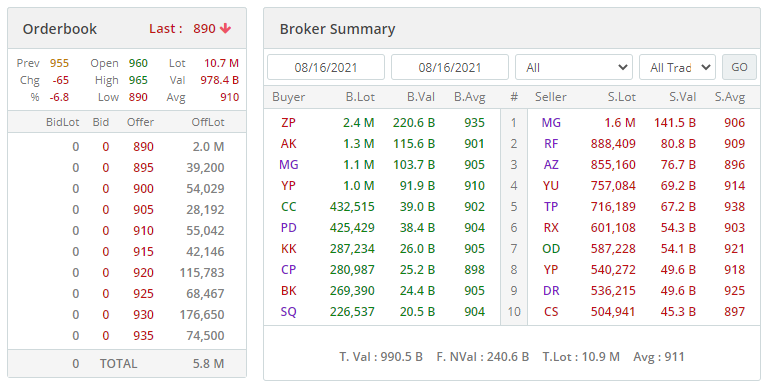Click the S.Avg column header
767x386 pixels.
pos(730,97)
